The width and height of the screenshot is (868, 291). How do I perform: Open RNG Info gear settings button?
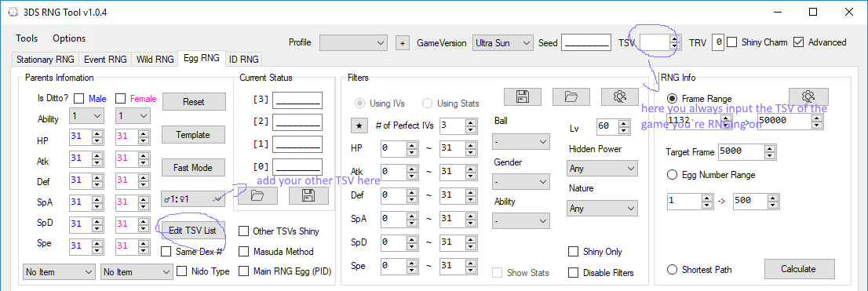point(808,96)
